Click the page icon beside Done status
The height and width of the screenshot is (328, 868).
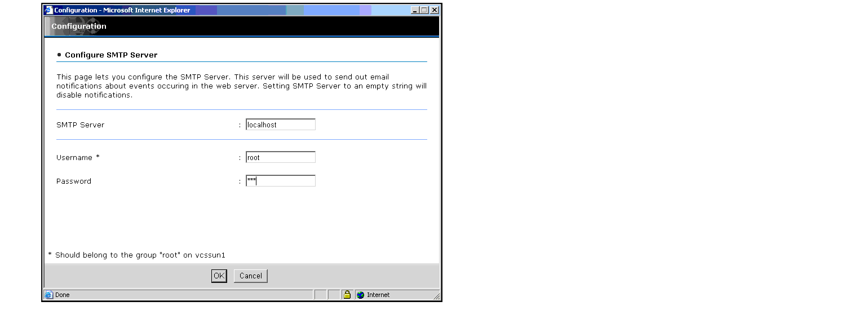49,295
